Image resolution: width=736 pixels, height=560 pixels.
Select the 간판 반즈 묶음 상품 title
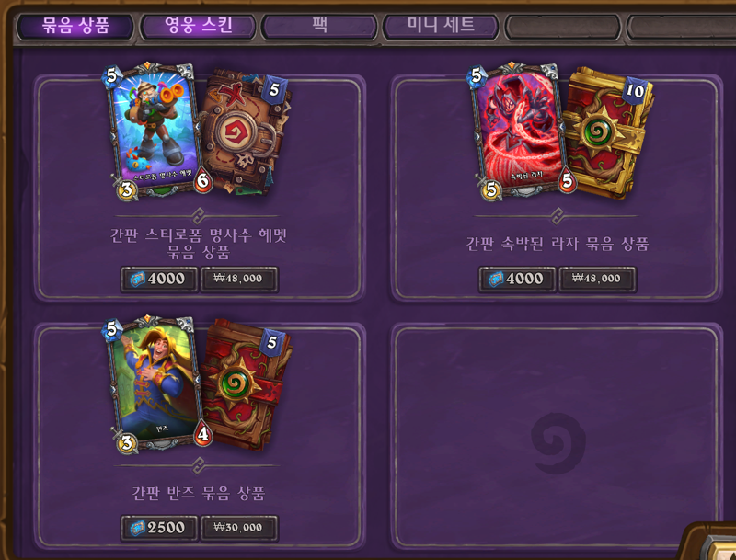pos(199,494)
